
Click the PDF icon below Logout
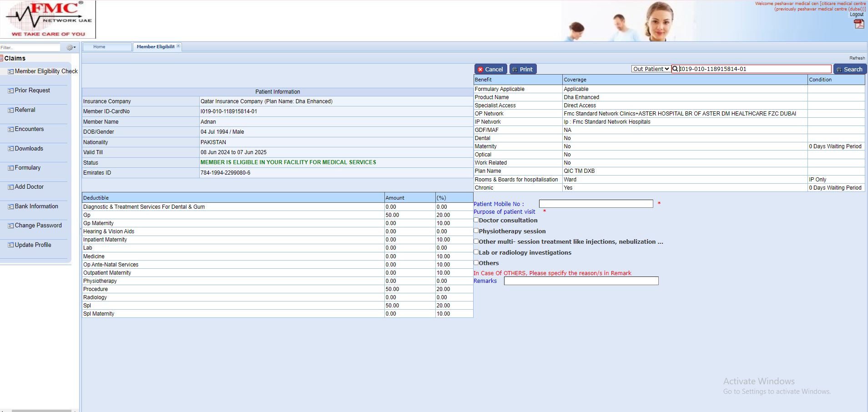(x=858, y=24)
